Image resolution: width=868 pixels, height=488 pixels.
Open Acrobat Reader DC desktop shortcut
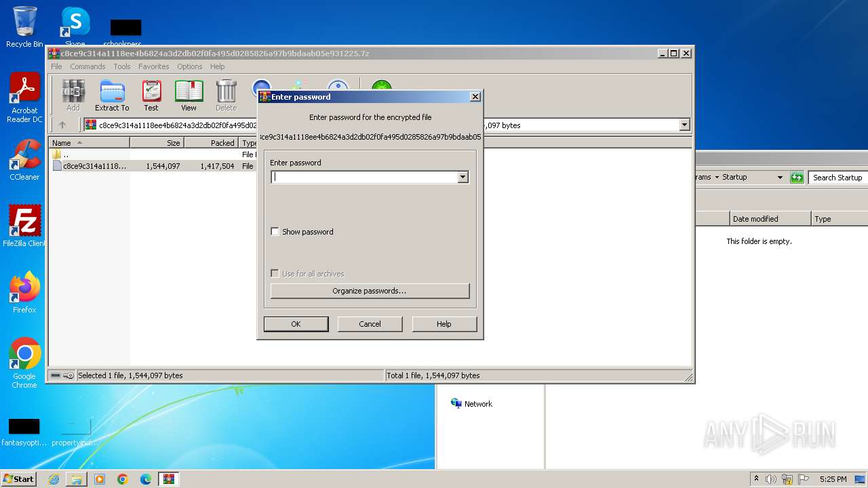[24, 98]
